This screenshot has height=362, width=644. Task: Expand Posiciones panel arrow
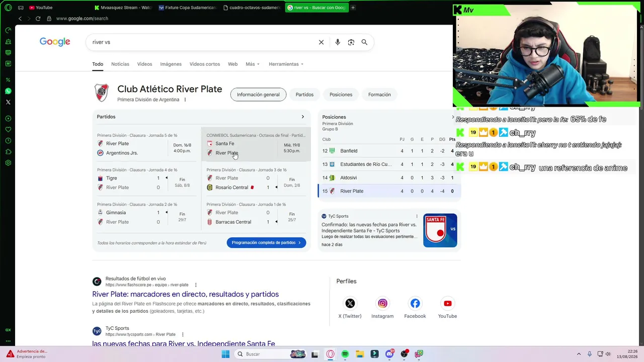(452, 117)
